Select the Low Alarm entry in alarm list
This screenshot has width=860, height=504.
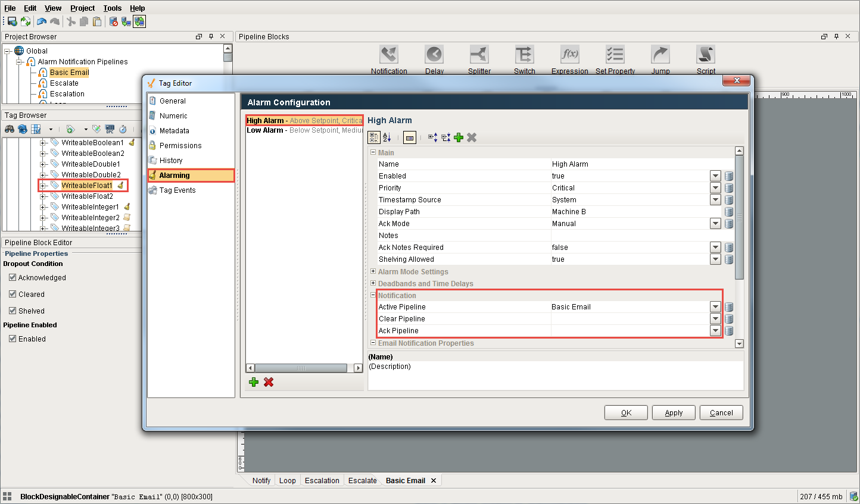304,130
